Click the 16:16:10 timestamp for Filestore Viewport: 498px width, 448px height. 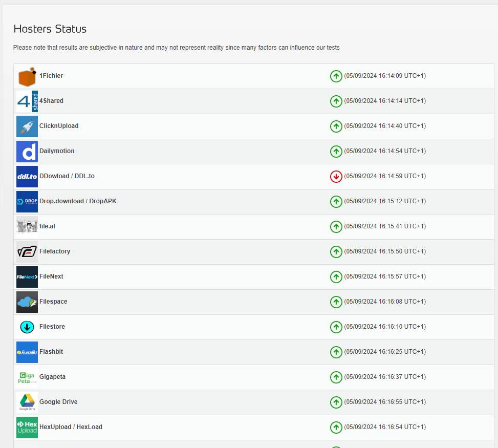tap(385, 327)
